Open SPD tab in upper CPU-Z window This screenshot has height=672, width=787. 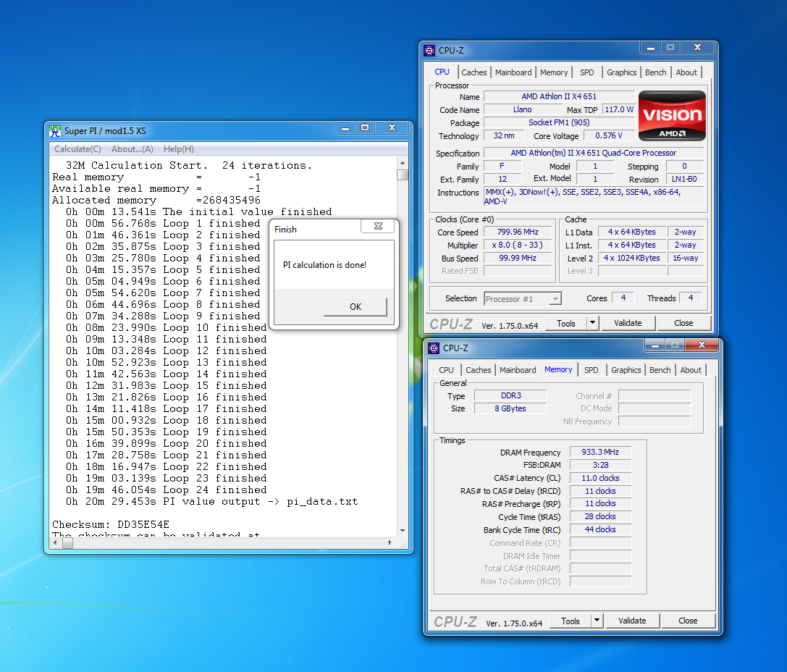pos(586,72)
